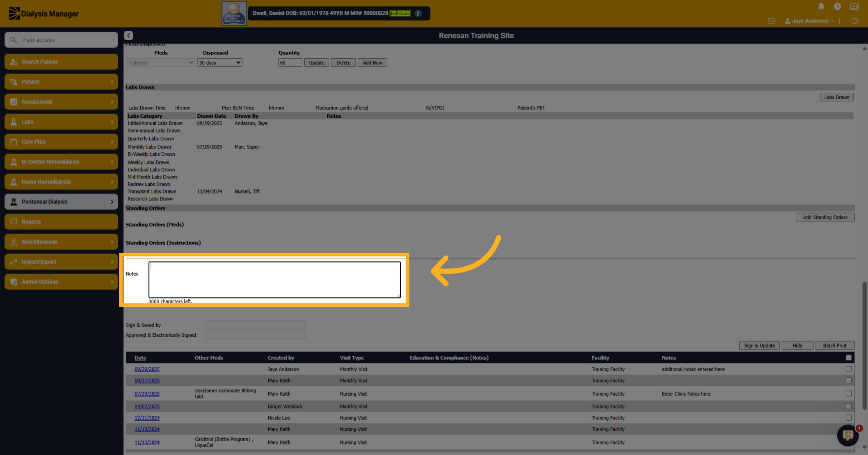868x455 pixels.
Task: Click the Fast access search icon
Action: [13, 40]
